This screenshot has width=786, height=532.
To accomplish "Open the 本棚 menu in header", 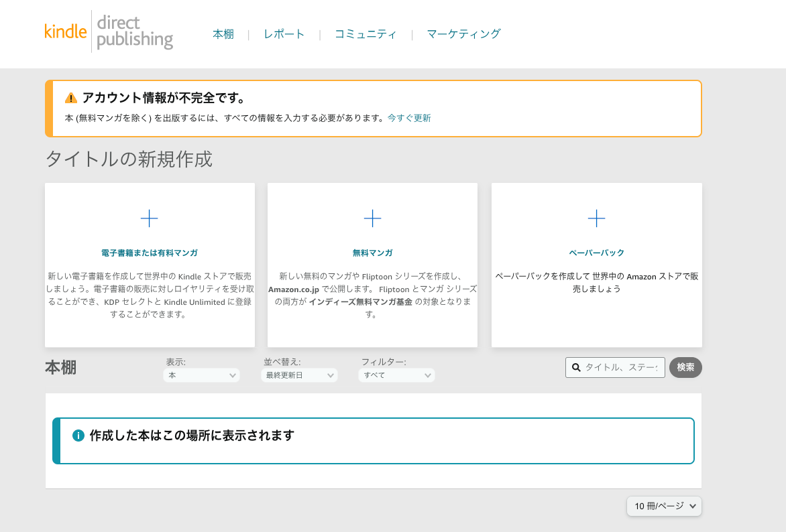I will click(223, 34).
